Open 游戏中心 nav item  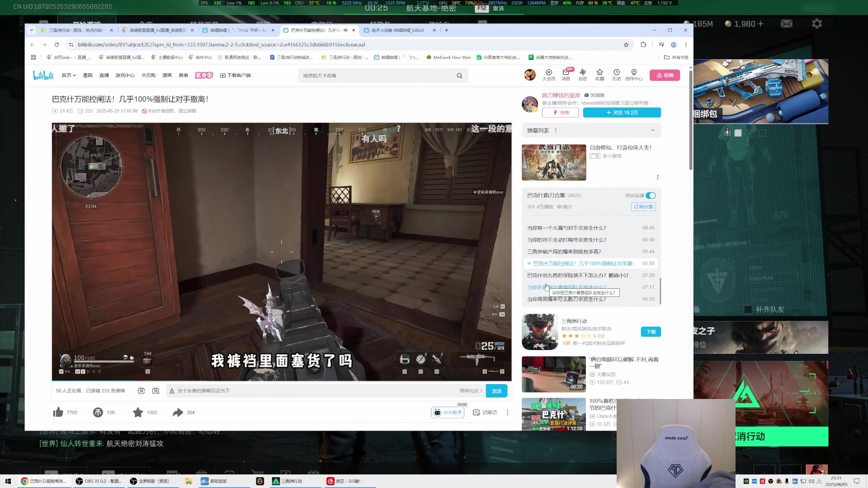(125, 75)
